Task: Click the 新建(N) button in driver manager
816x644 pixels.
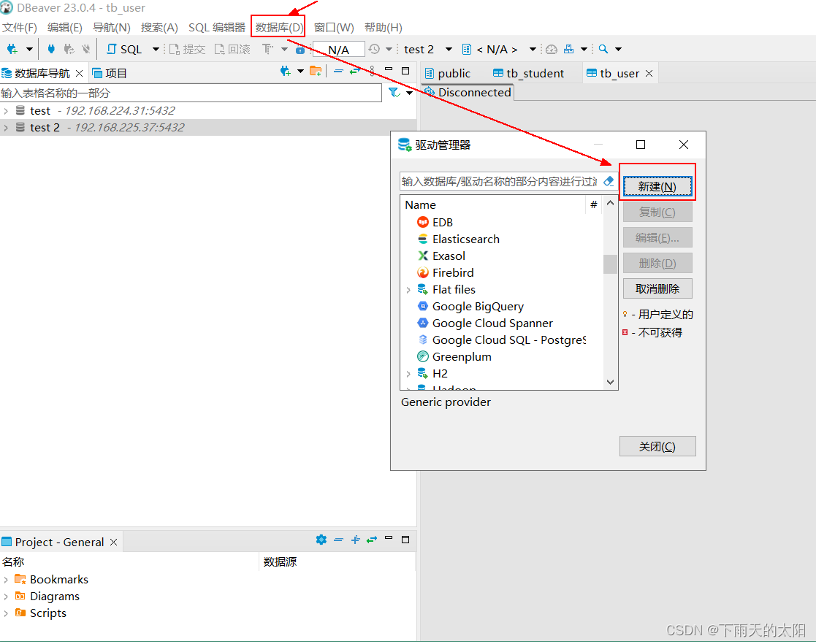Action: pyautogui.click(x=657, y=186)
